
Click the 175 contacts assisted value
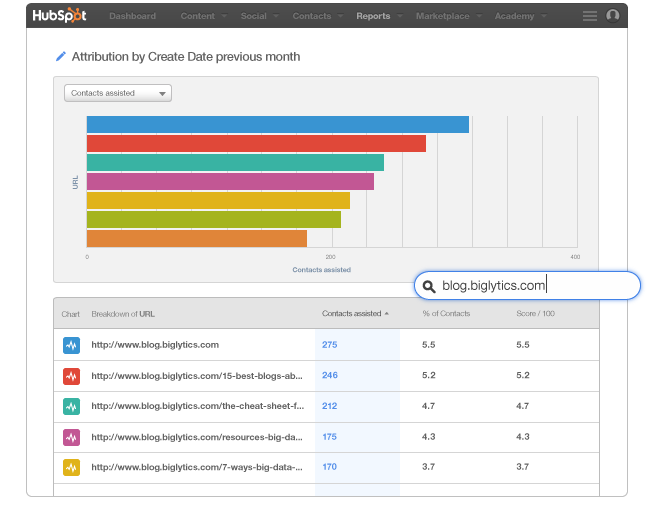click(x=330, y=437)
